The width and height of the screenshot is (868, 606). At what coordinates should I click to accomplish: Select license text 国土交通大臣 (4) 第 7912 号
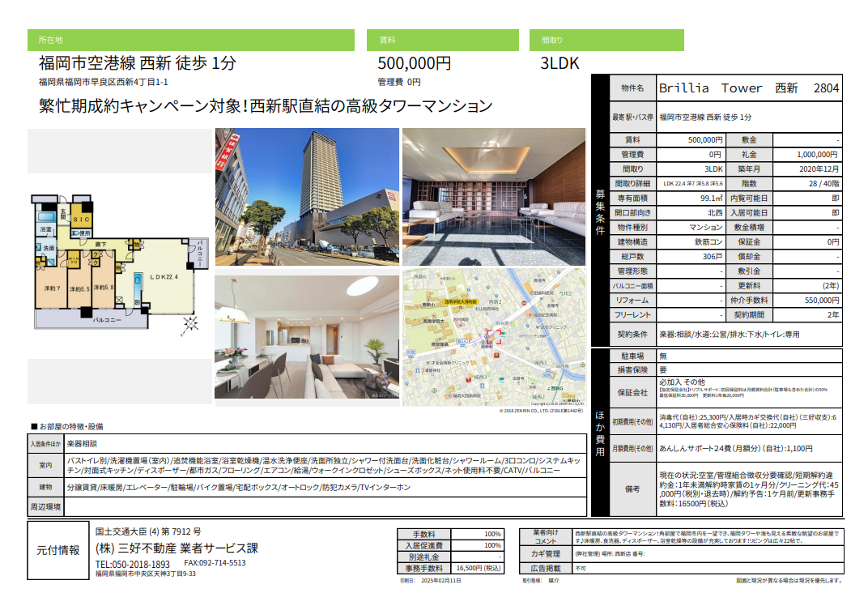click(x=148, y=531)
